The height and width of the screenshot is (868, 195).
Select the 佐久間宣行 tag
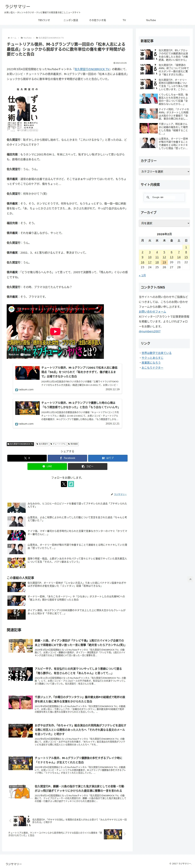point(42,444)
